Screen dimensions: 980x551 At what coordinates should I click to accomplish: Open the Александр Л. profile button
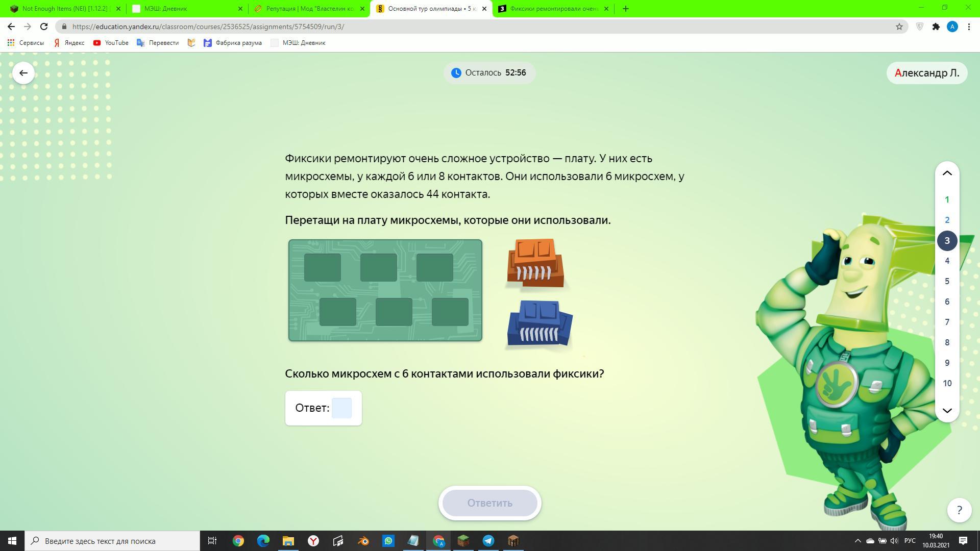[927, 73]
